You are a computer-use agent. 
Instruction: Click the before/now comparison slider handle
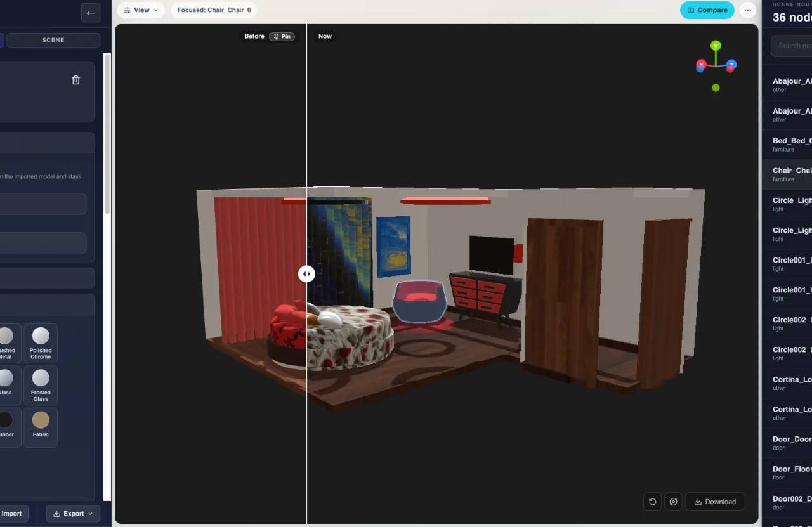306,274
